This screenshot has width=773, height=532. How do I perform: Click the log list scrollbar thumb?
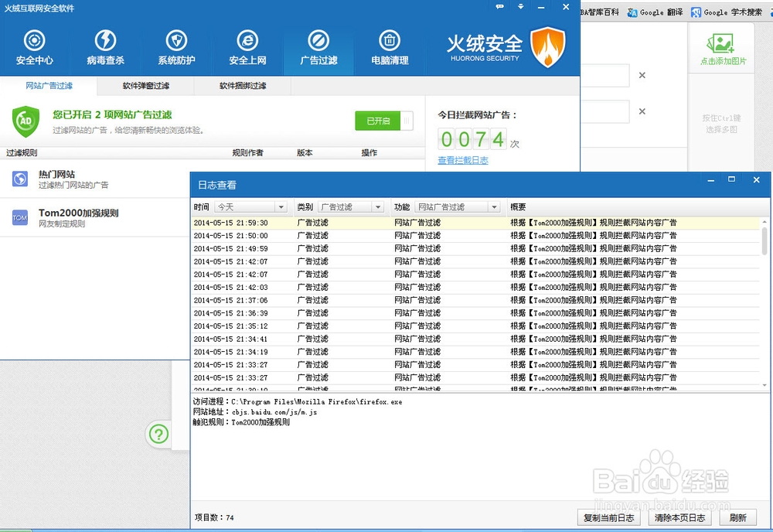click(x=764, y=240)
